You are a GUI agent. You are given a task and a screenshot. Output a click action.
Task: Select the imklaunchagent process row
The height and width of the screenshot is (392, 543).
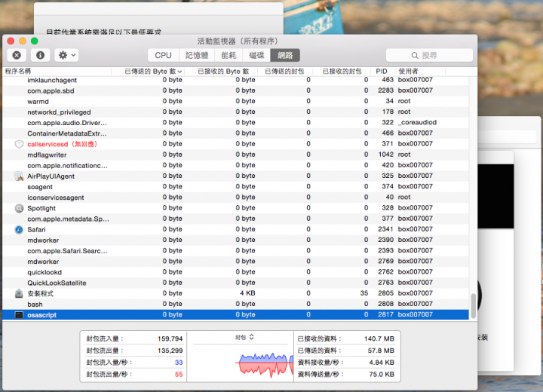point(235,80)
